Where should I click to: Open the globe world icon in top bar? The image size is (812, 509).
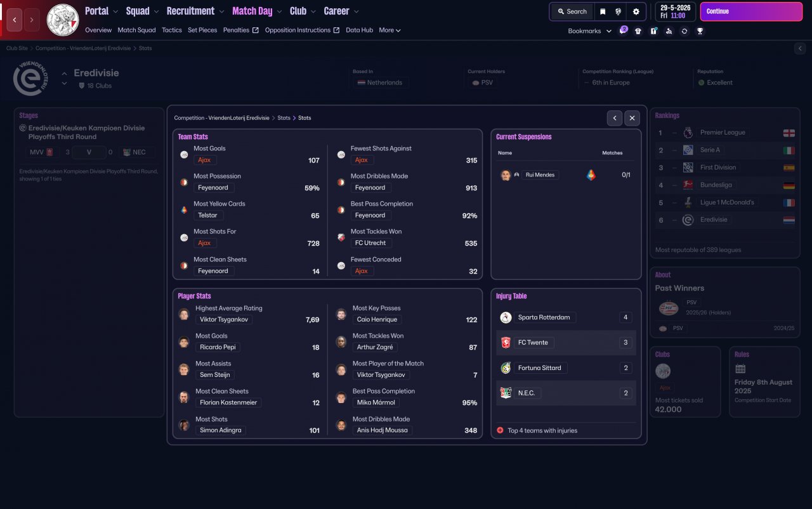(619, 11)
